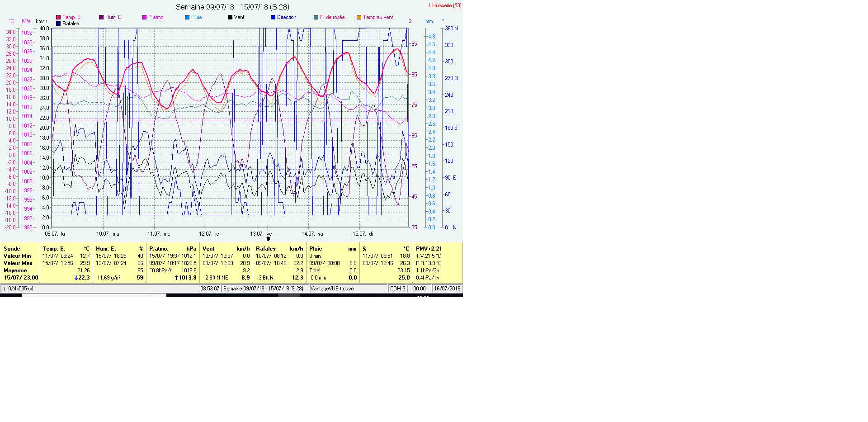
Task: Select the 'P. de rosée' legend label
Action: pyautogui.click(x=332, y=17)
